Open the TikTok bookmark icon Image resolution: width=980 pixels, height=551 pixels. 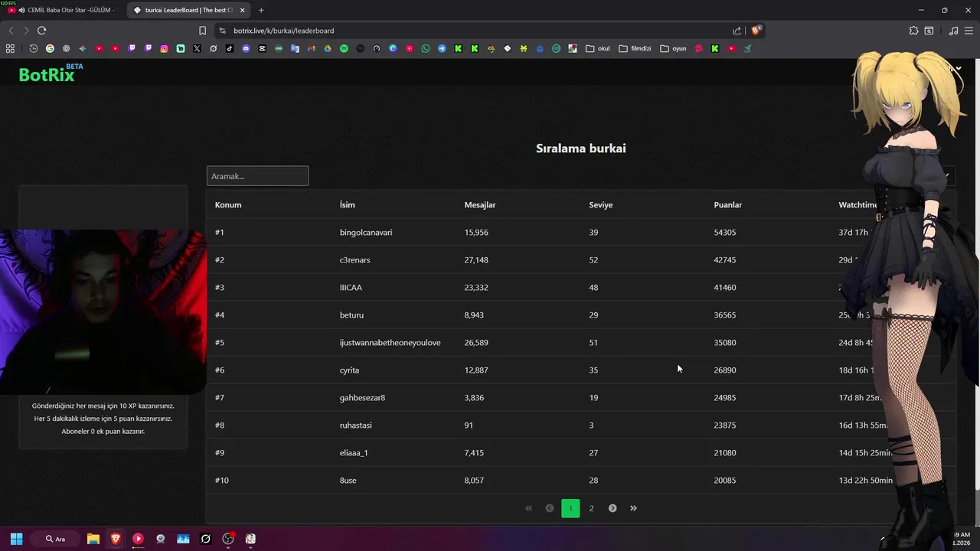click(230, 48)
